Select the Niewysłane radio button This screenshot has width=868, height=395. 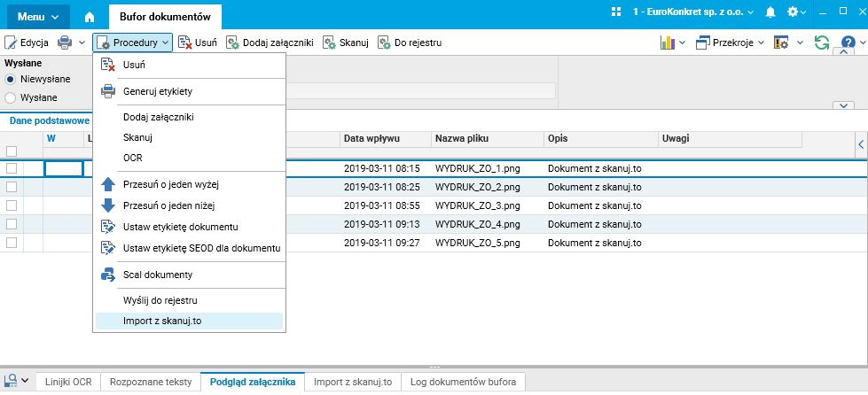pos(12,79)
